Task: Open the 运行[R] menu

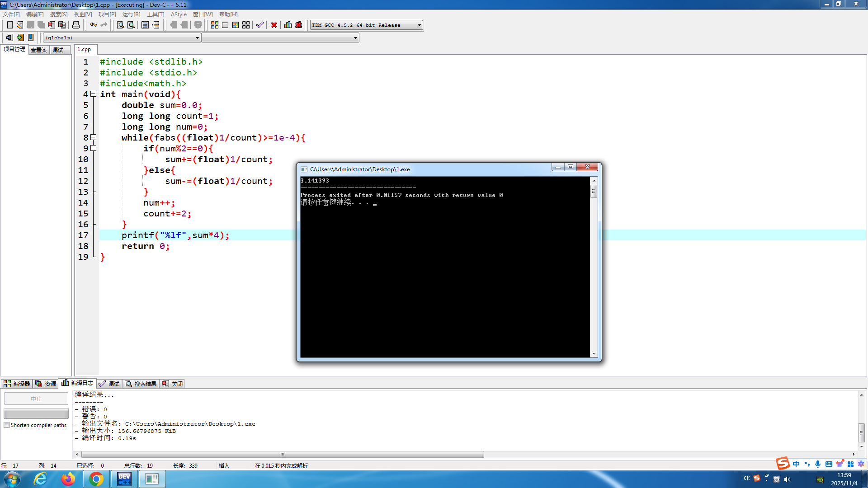Action: click(131, 14)
